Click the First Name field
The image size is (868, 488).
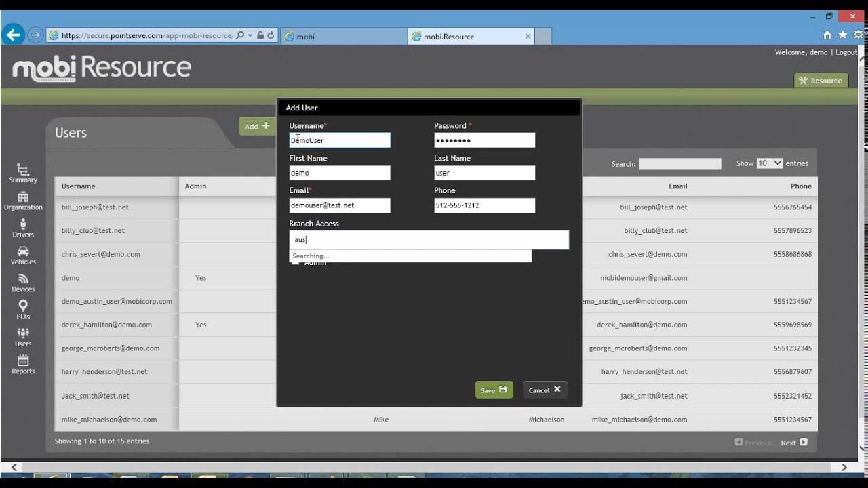pyautogui.click(x=340, y=173)
